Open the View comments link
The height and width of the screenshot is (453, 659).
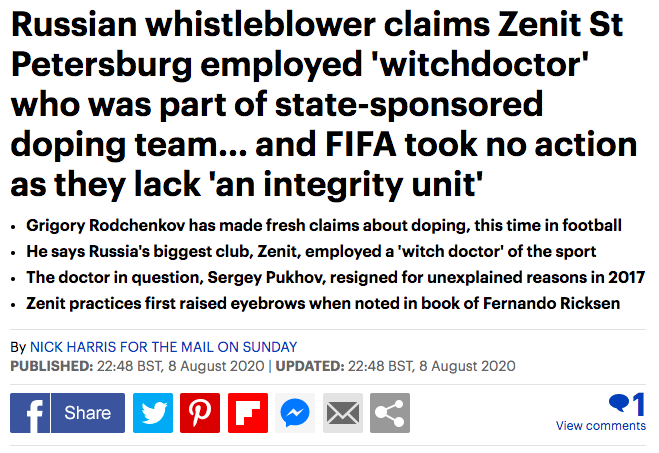click(601, 426)
